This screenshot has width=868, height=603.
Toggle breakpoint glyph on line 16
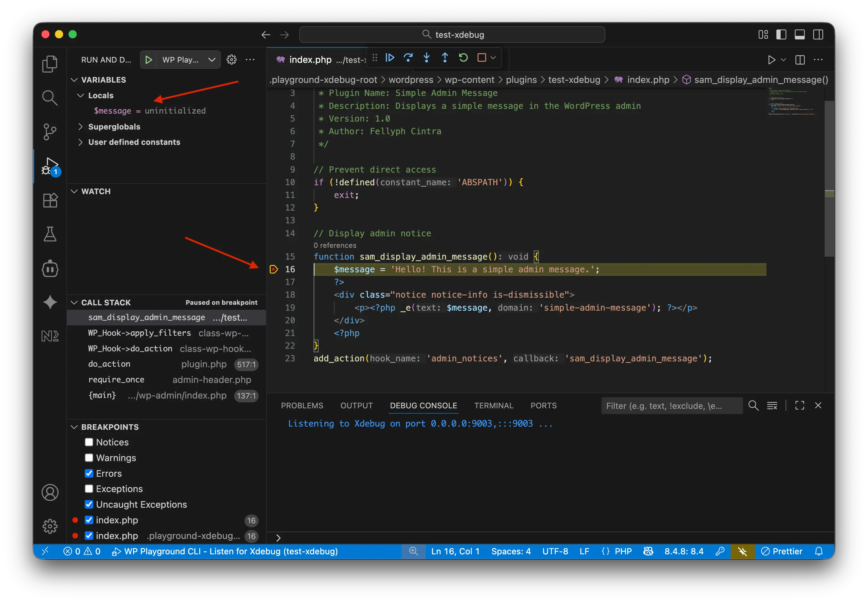coord(274,269)
